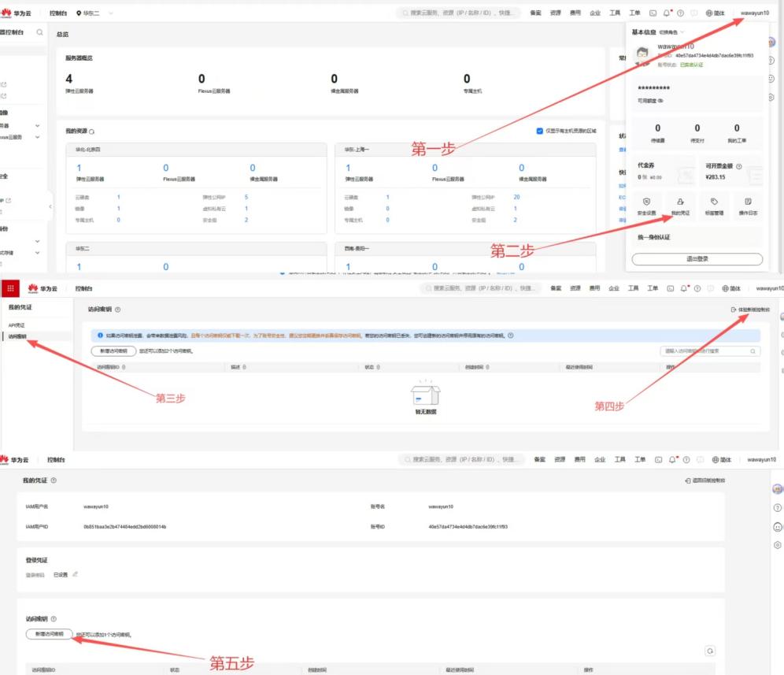Open 标签管理 tag icon in profile panel
The height and width of the screenshot is (675, 784).
pos(714,202)
